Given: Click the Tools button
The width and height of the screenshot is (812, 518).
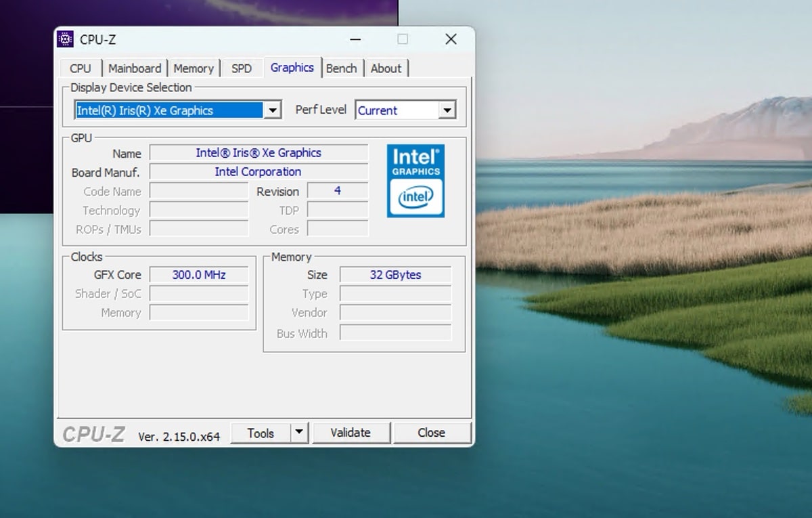Looking at the screenshot, I should click(x=261, y=433).
